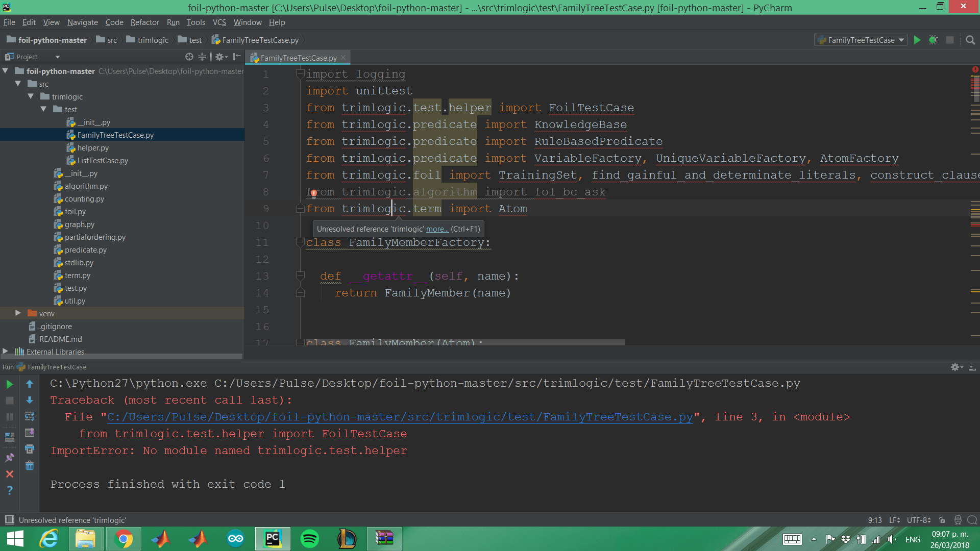Clear all console output with trash icon
This screenshot has height=551, width=980.
pos(30,465)
